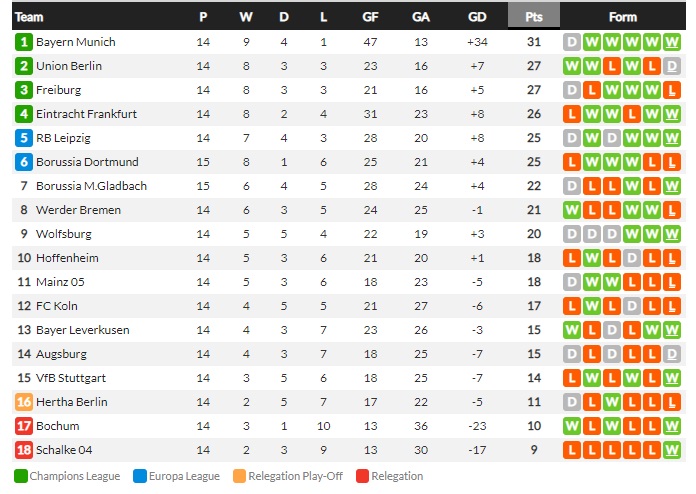Open the Borussia Dortmund team link
The image size is (696, 494).
(87, 162)
